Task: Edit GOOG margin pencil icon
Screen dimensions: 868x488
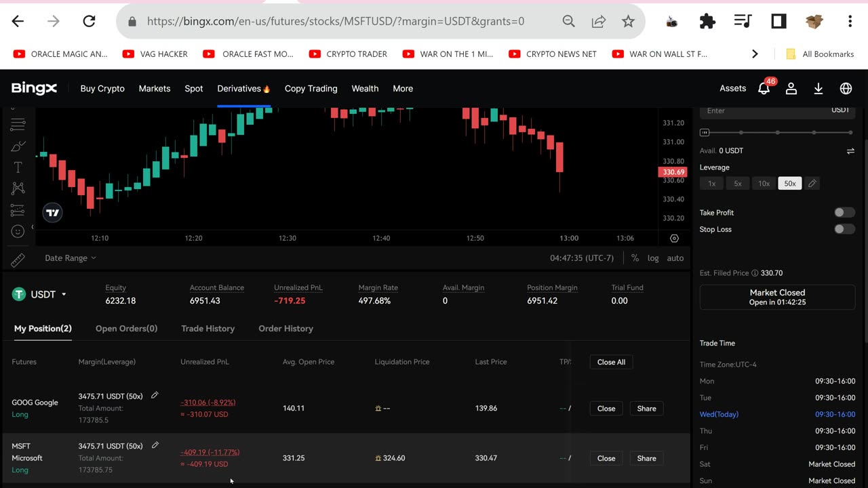Action: click(x=155, y=395)
